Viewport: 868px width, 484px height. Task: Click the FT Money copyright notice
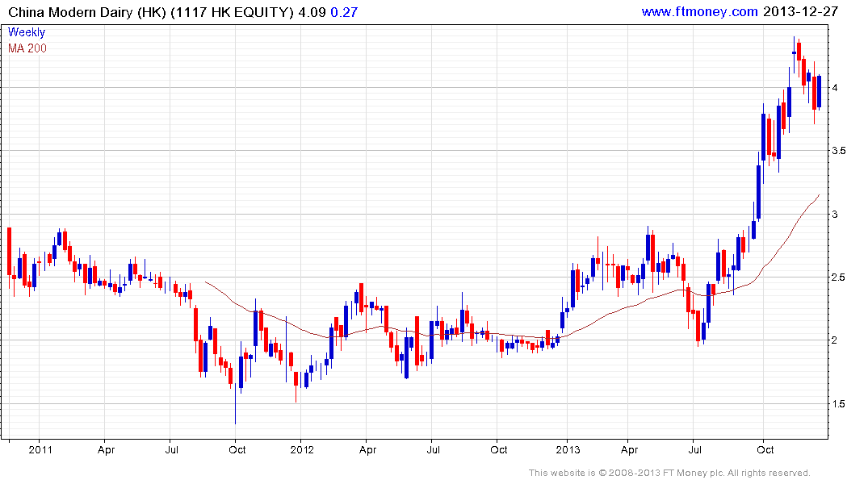coord(669,473)
